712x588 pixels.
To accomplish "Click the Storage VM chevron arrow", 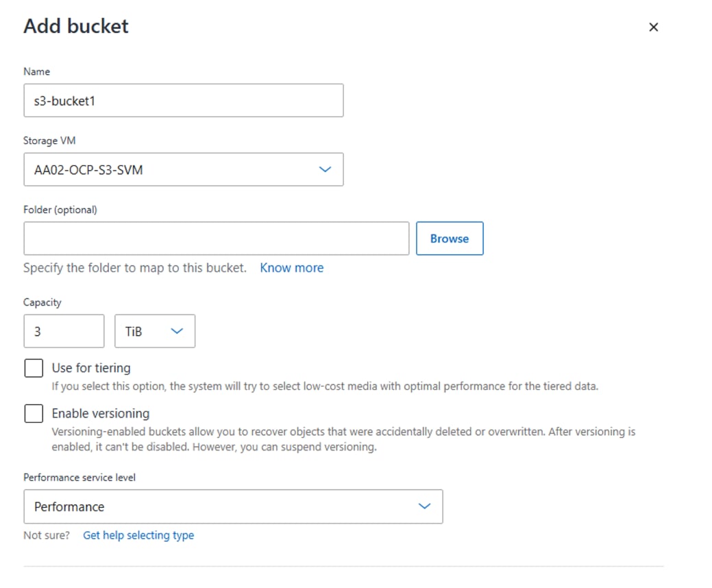I will tap(325, 169).
